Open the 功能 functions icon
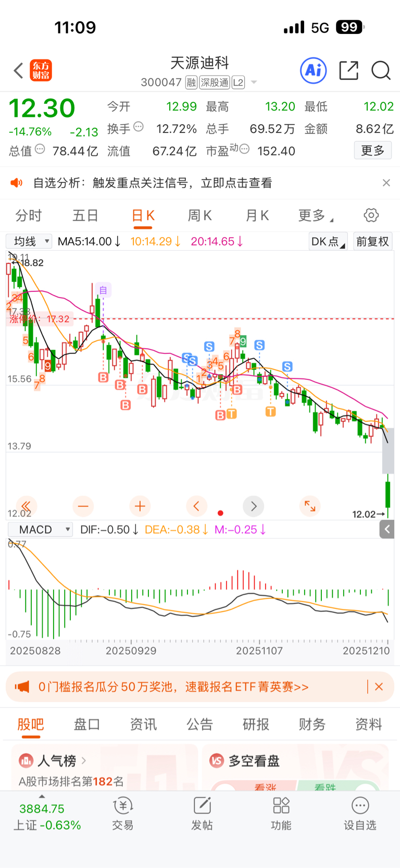 click(x=281, y=814)
